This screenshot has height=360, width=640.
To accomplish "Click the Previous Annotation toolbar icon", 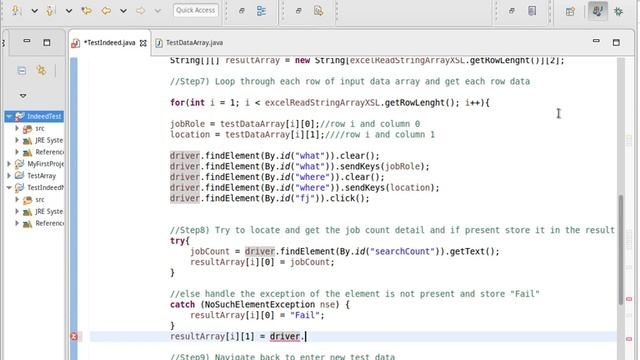I will point(50,10).
